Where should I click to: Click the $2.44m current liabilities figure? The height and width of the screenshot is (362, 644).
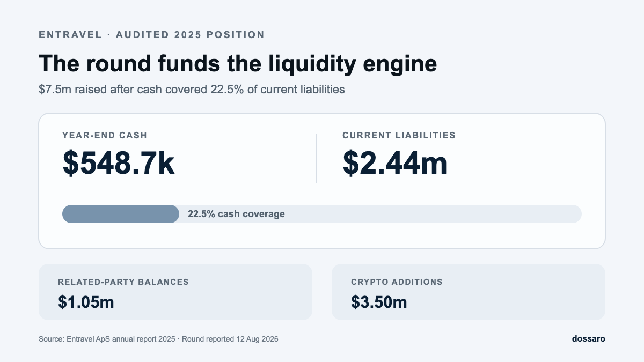point(395,163)
